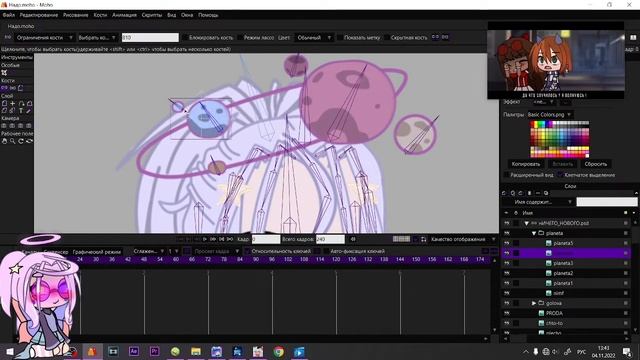
Task: Open the Обычный color dropdown
Action: (313, 38)
